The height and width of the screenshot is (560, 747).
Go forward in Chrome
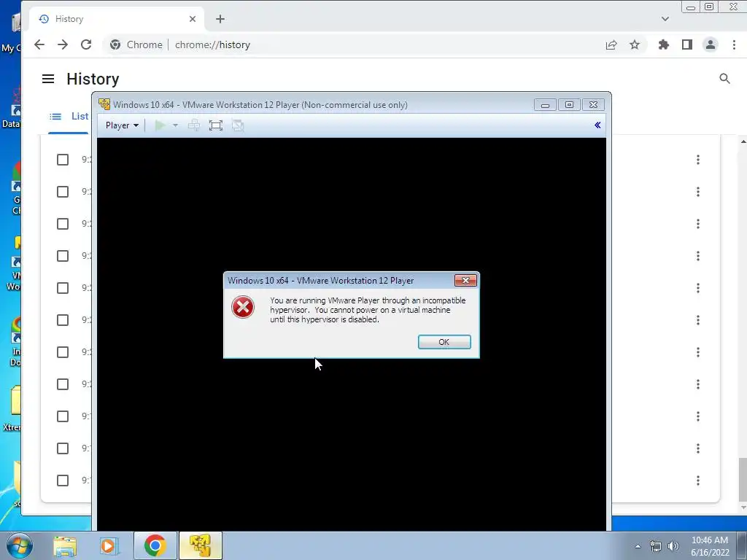[x=63, y=44]
